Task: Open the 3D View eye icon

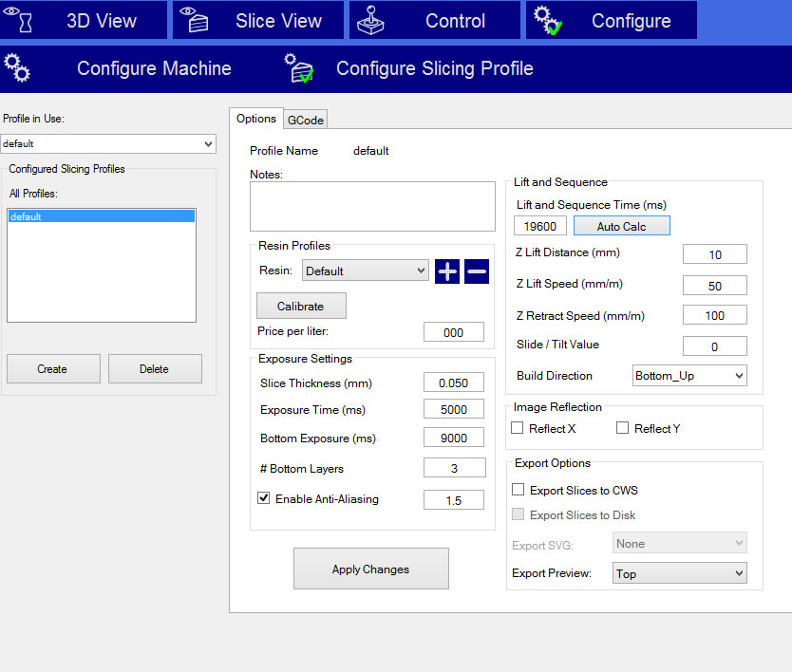Action: pos(19,20)
